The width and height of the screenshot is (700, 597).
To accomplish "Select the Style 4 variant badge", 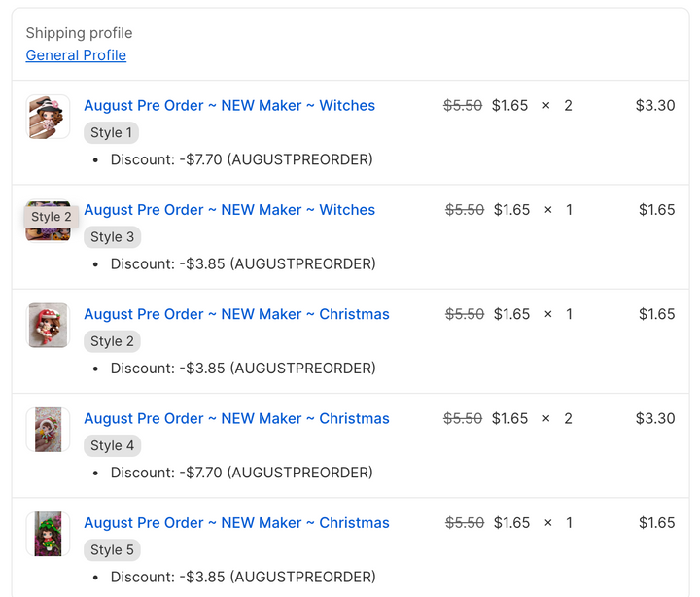I will tap(113, 445).
